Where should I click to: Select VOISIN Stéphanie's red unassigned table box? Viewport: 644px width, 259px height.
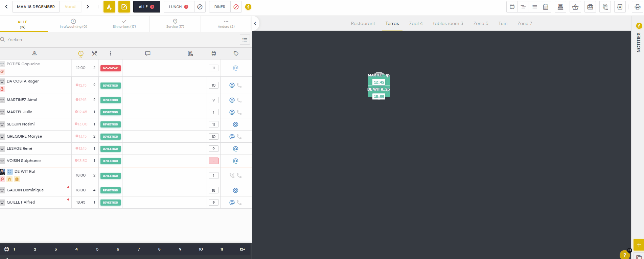(x=213, y=161)
